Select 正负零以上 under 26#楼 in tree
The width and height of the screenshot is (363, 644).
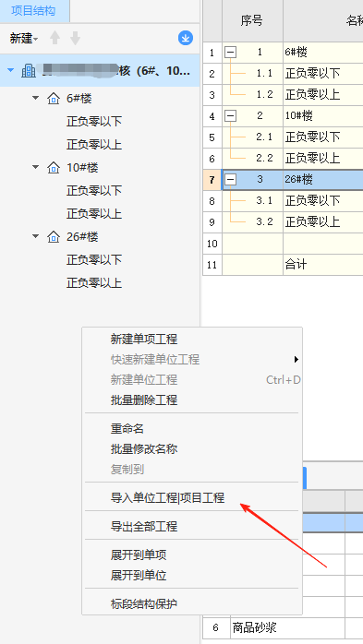94,282
